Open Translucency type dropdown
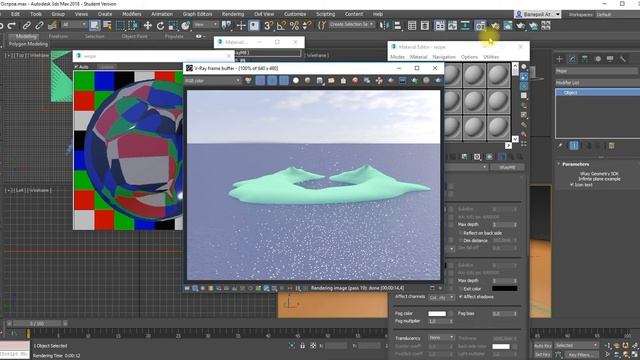Viewport: 640px width, 360px height. pos(442,338)
